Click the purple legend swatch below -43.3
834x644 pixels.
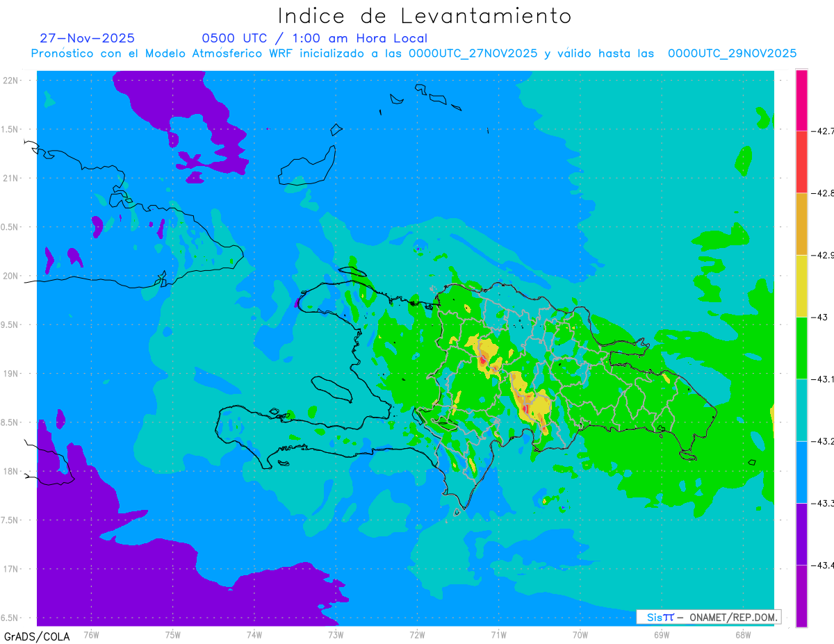801,534
